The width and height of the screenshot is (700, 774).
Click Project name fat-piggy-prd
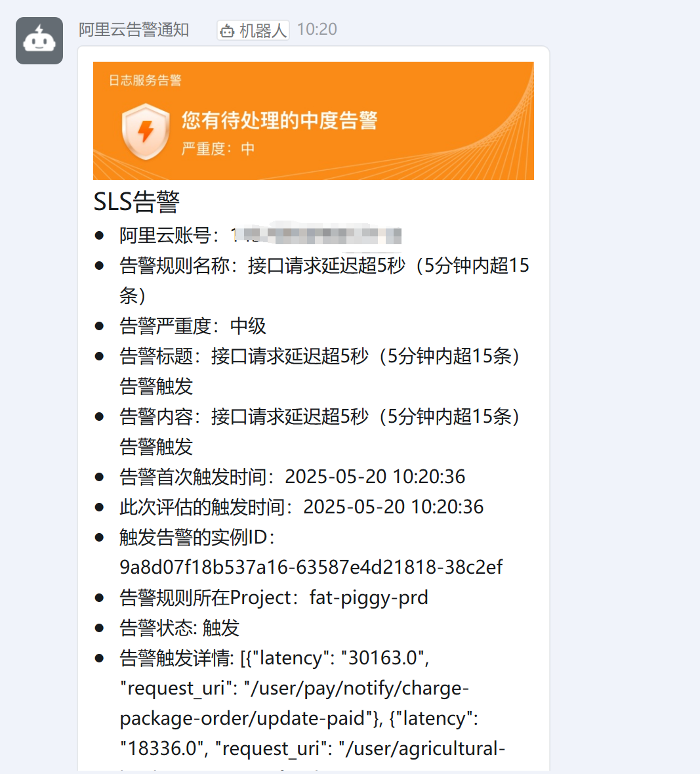point(369,598)
